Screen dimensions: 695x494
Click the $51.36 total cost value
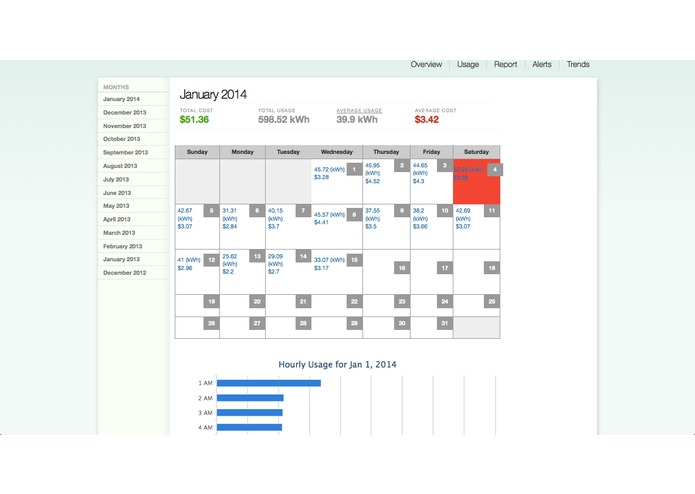pos(194,119)
